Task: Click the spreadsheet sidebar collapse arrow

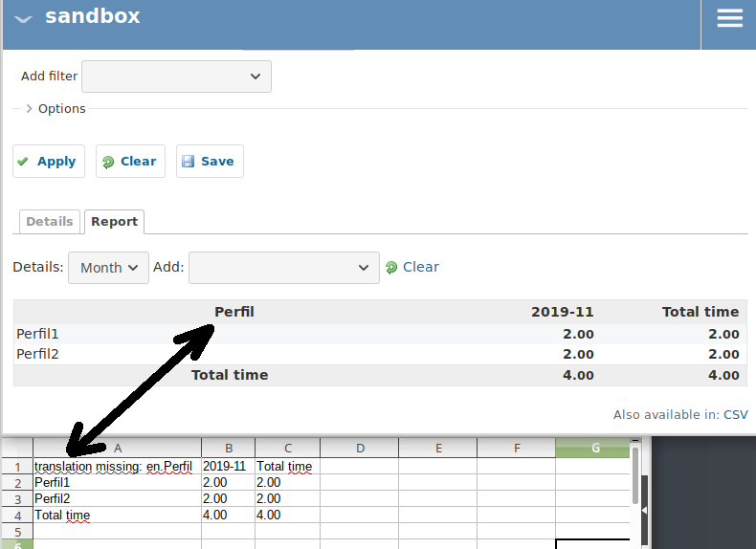Action: pyautogui.click(x=644, y=510)
